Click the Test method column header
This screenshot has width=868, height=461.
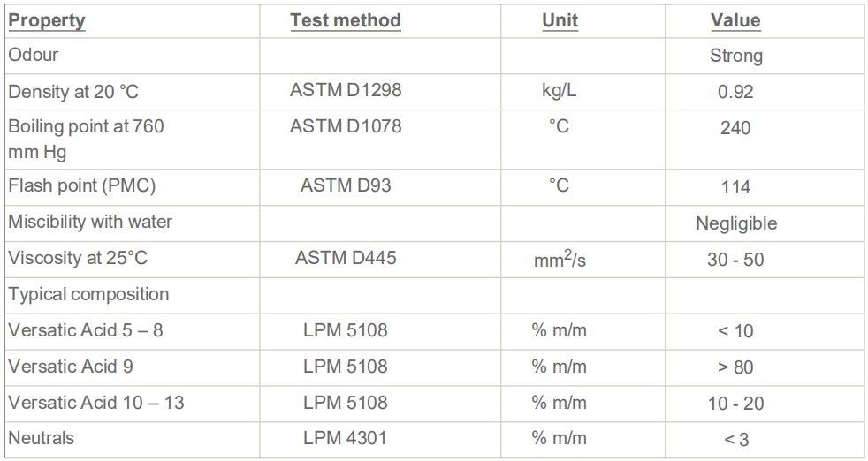(345, 20)
